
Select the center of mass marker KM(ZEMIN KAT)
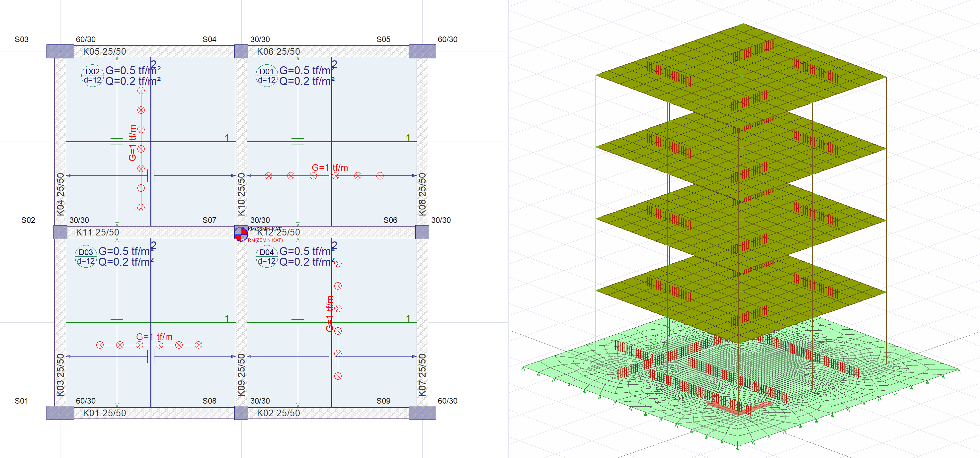241,233
